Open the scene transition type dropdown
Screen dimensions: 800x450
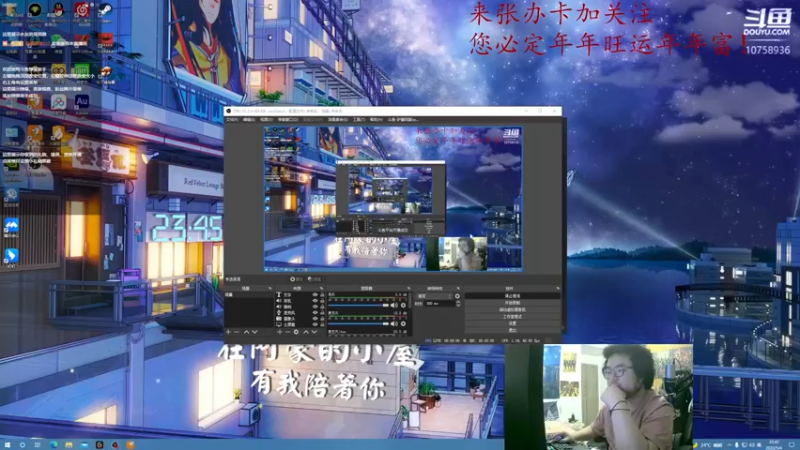(x=434, y=296)
